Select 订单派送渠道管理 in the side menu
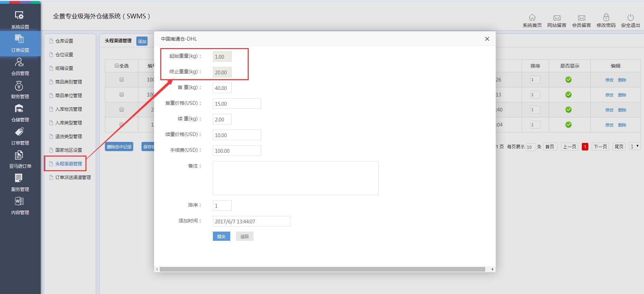This screenshot has width=644, height=294. pos(73,177)
